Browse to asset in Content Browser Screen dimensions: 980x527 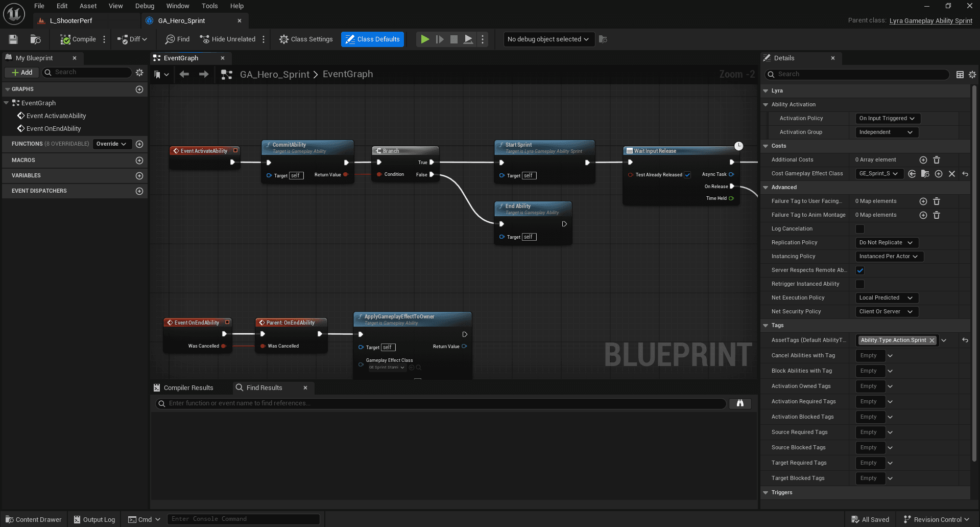click(x=35, y=39)
